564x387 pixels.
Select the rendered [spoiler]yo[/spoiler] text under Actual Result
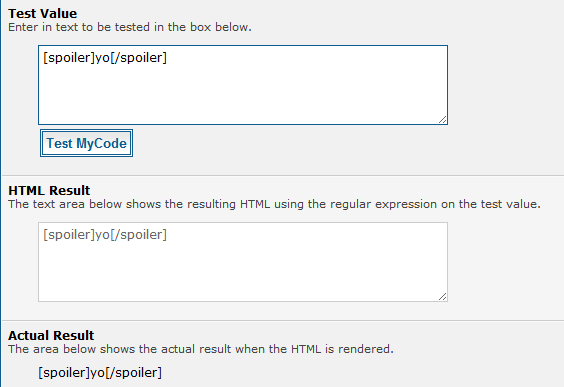click(100, 373)
